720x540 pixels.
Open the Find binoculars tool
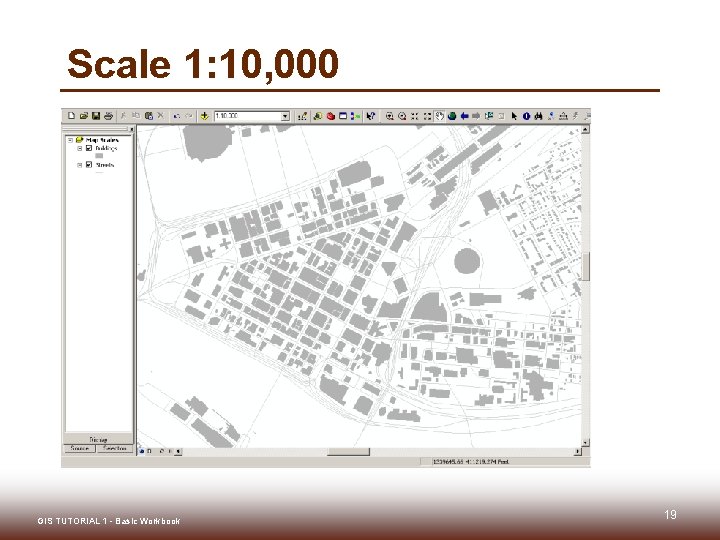(538, 116)
